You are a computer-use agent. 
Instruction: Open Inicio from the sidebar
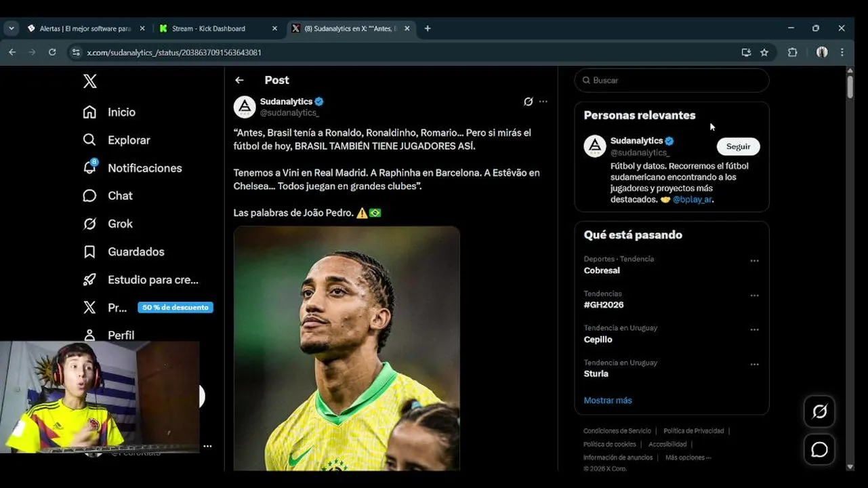tap(108, 113)
